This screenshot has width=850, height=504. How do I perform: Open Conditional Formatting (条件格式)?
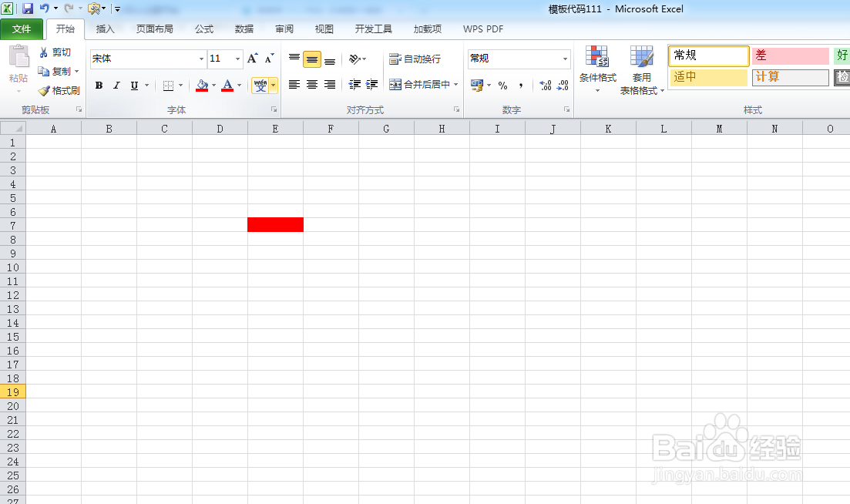tap(597, 70)
